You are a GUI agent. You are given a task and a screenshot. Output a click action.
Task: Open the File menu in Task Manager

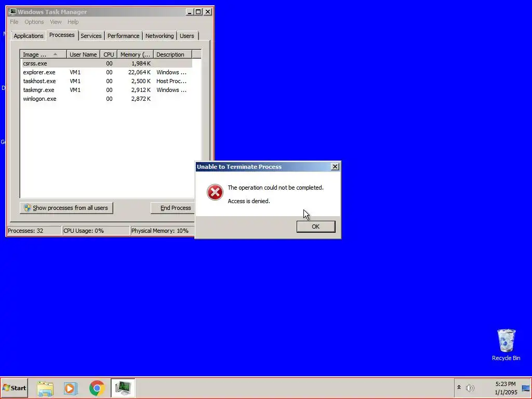(14, 22)
